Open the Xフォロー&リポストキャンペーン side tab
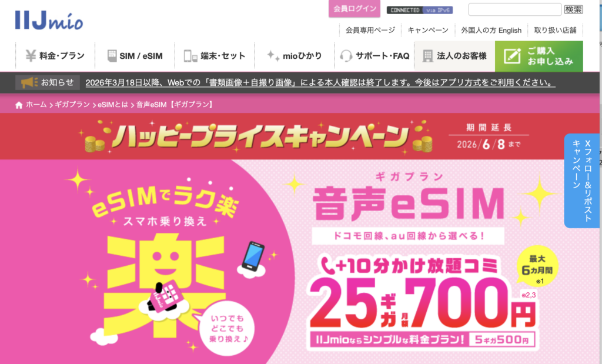 click(581, 181)
